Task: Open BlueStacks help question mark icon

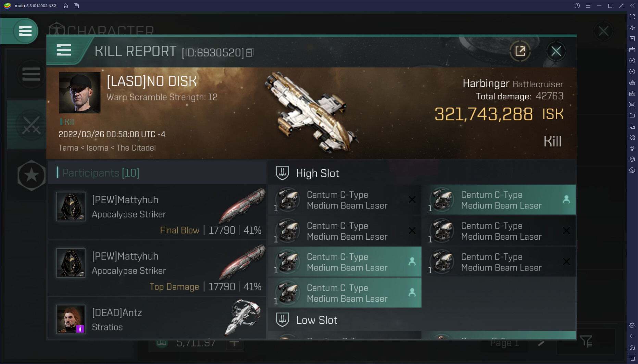Action: point(577,6)
